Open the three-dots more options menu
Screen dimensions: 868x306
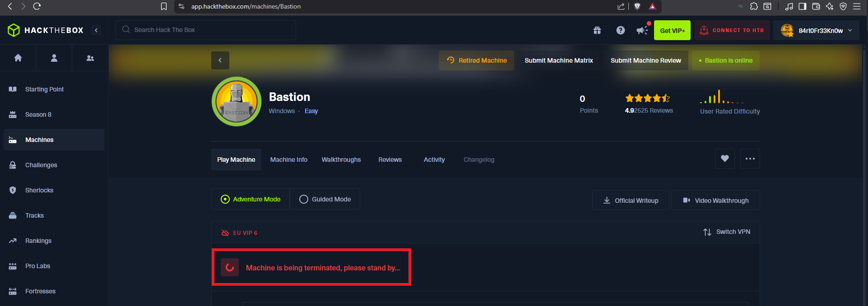coord(750,159)
